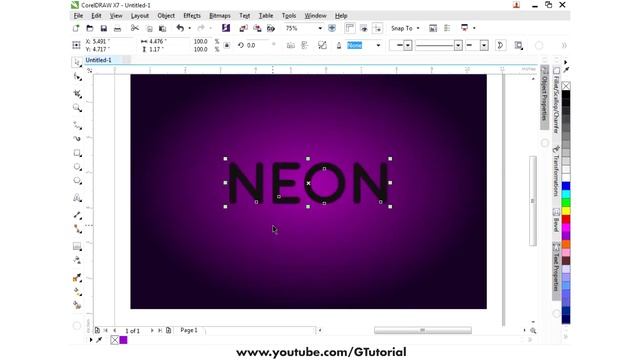Image resolution: width=640 pixels, height=360 pixels.
Task: Click the Undo arrow
Action: click(x=180, y=28)
